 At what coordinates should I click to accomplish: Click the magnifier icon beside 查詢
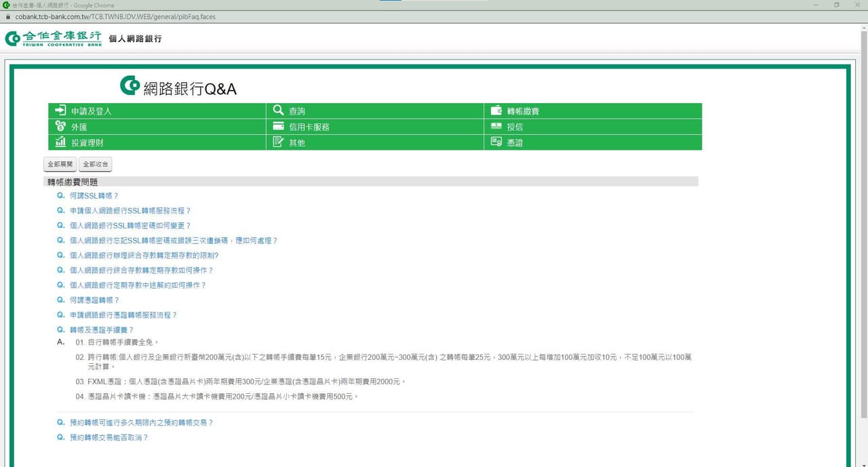tap(278, 110)
